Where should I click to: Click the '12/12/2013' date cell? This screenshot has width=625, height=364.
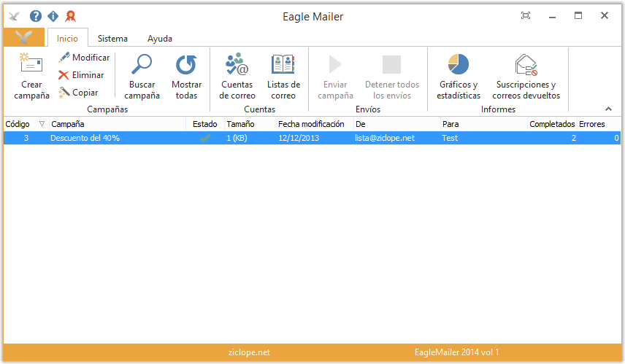click(x=299, y=138)
